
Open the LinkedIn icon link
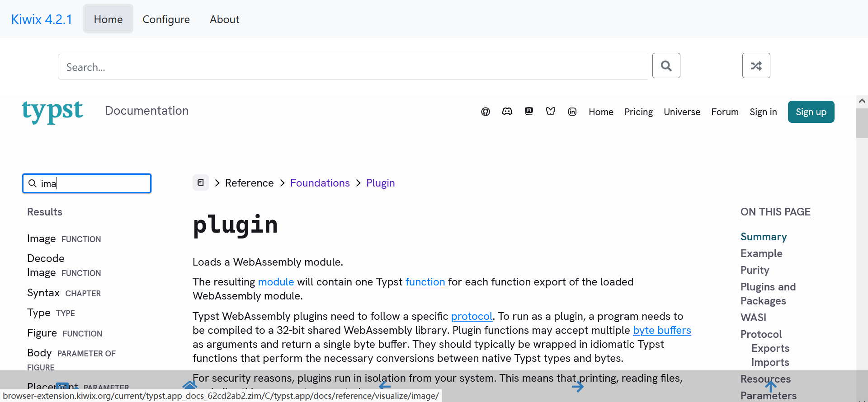click(x=572, y=112)
